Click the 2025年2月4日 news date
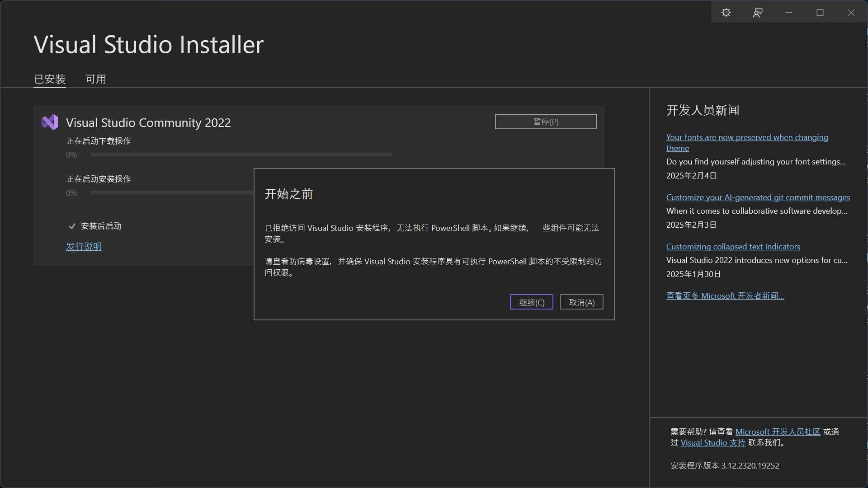The image size is (868, 488). [x=691, y=176]
